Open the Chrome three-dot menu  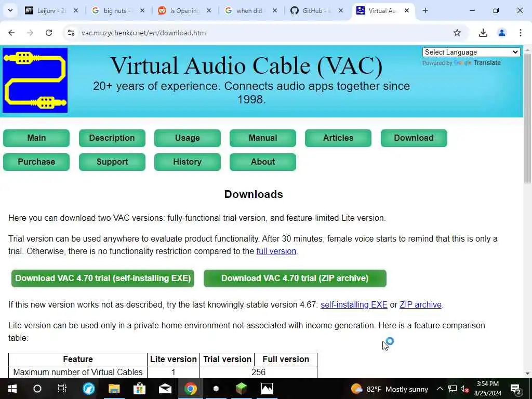(521, 33)
